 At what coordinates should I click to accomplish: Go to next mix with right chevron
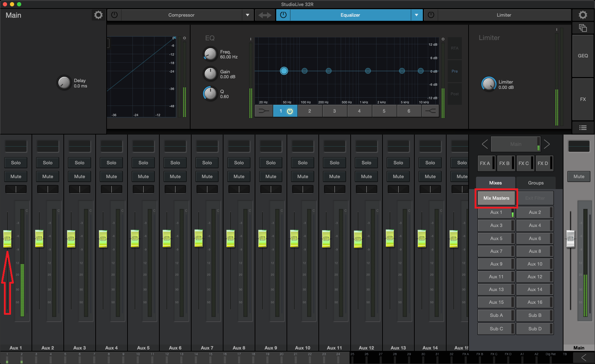(546, 144)
